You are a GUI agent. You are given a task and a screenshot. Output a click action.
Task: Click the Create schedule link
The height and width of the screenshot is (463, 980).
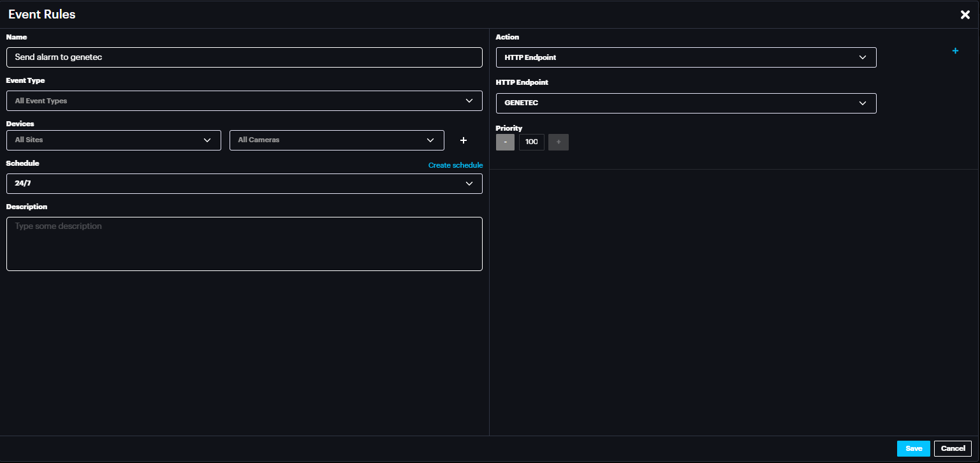[x=455, y=165]
